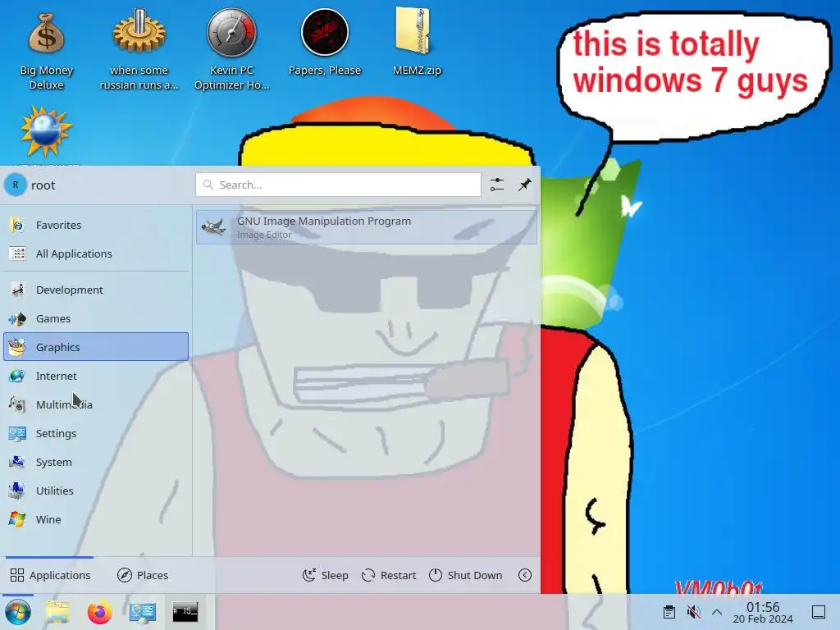Open the Wine category

(96, 519)
